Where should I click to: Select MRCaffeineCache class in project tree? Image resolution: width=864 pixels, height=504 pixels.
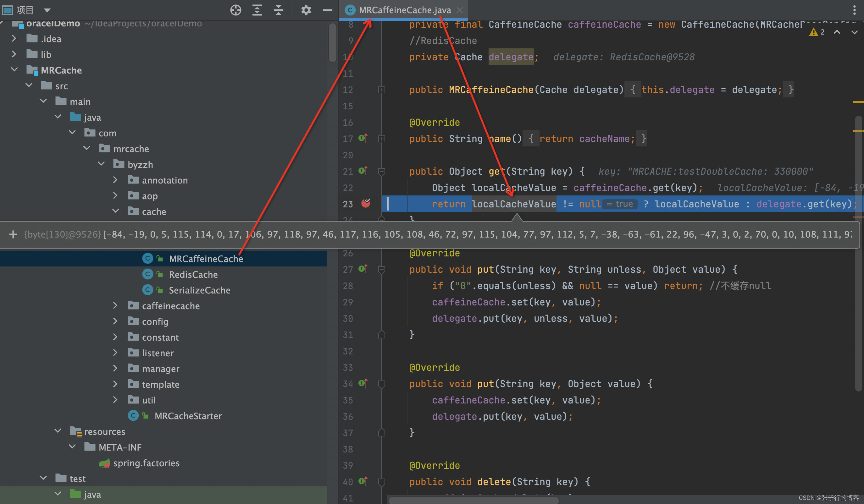[163, 259]
